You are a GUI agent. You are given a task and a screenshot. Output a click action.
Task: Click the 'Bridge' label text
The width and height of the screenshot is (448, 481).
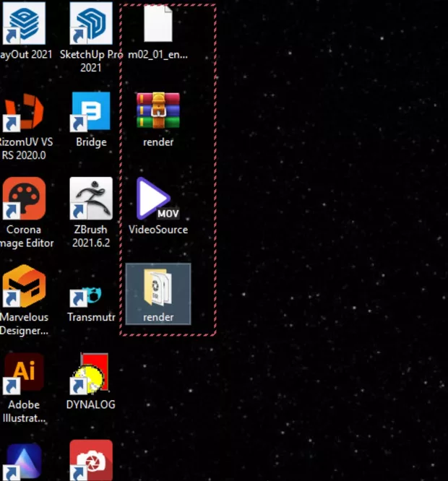pyautogui.click(x=91, y=142)
